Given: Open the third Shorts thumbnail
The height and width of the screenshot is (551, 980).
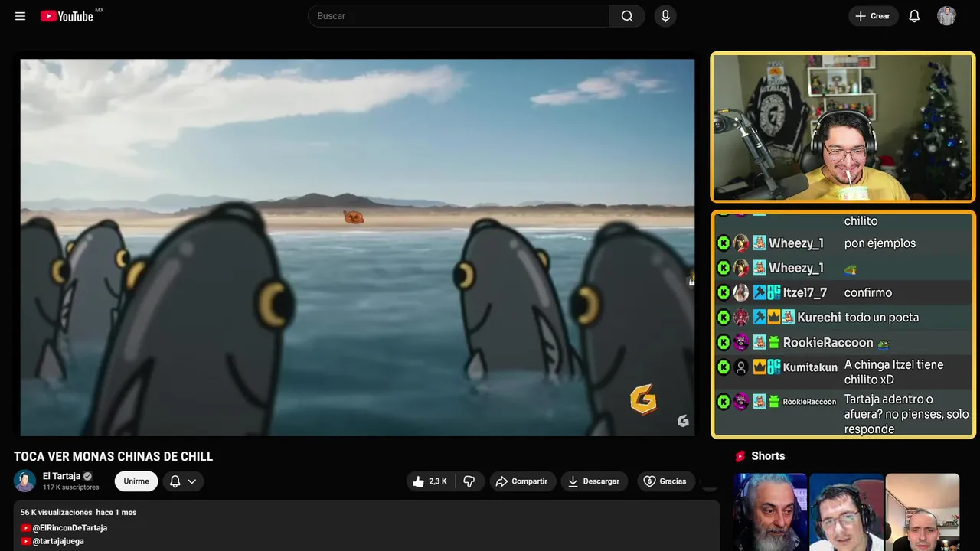Looking at the screenshot, I should (923, 512).
